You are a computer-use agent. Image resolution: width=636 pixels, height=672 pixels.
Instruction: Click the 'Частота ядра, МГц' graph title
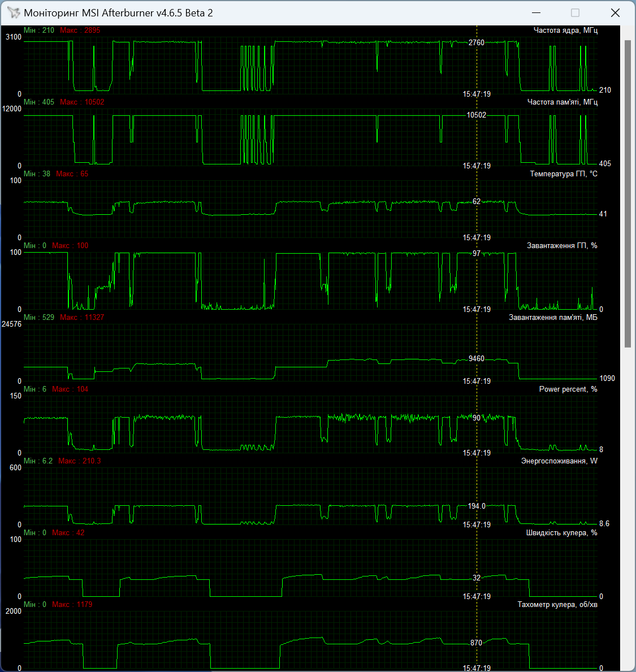(565, 31)
